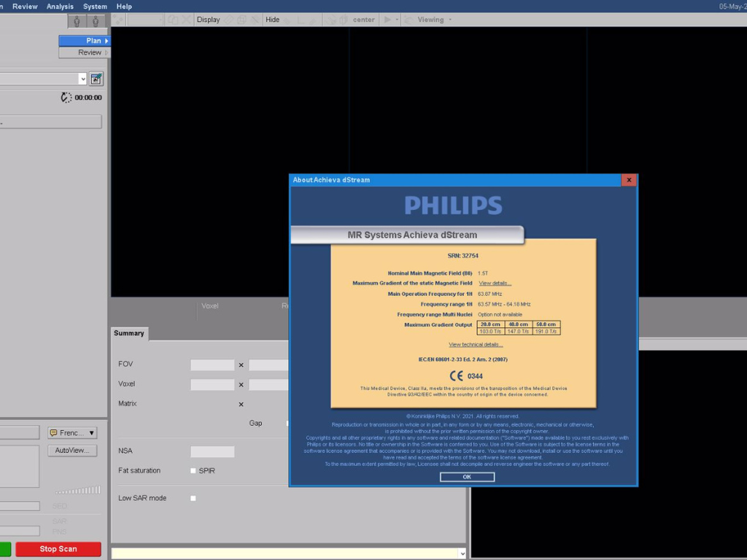Viewport: 747px width, 560px height.
Task: Click the first Voxel input field
Action: [x=212, y=384]
